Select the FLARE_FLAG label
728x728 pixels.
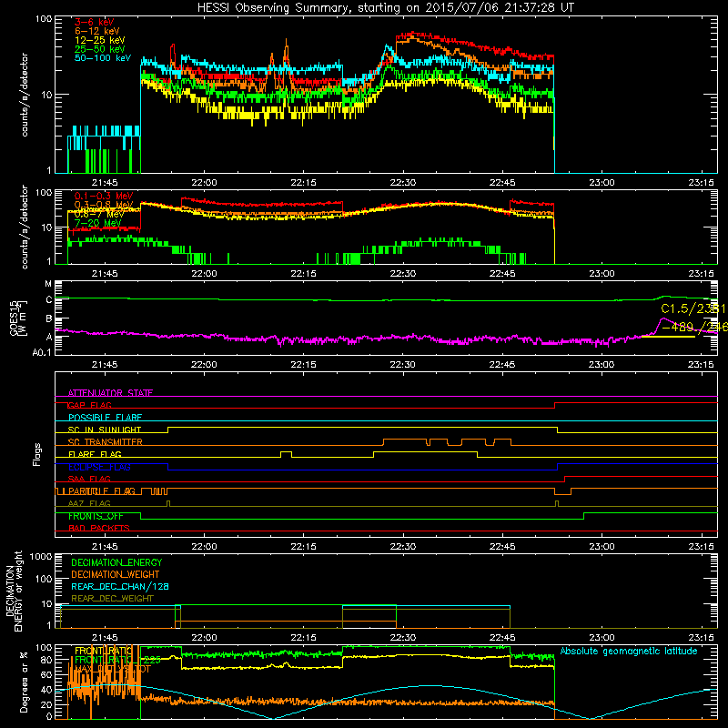click(95, 454)
